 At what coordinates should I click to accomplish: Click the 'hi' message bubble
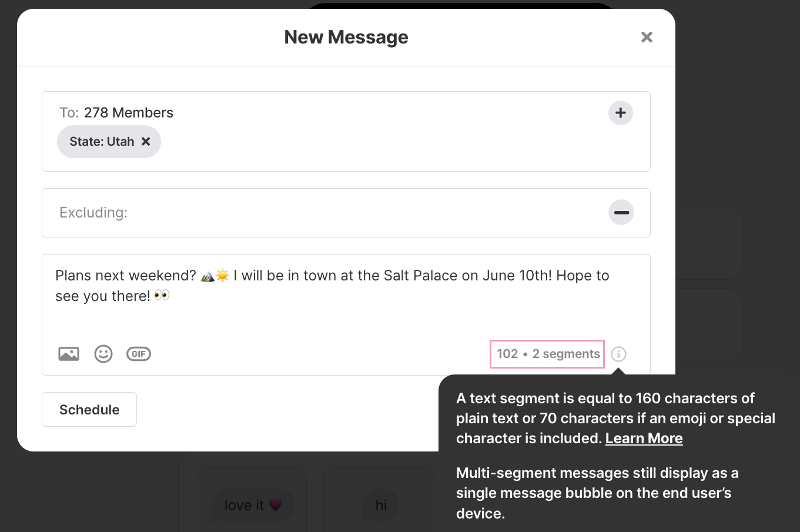(x=381, y=505)
